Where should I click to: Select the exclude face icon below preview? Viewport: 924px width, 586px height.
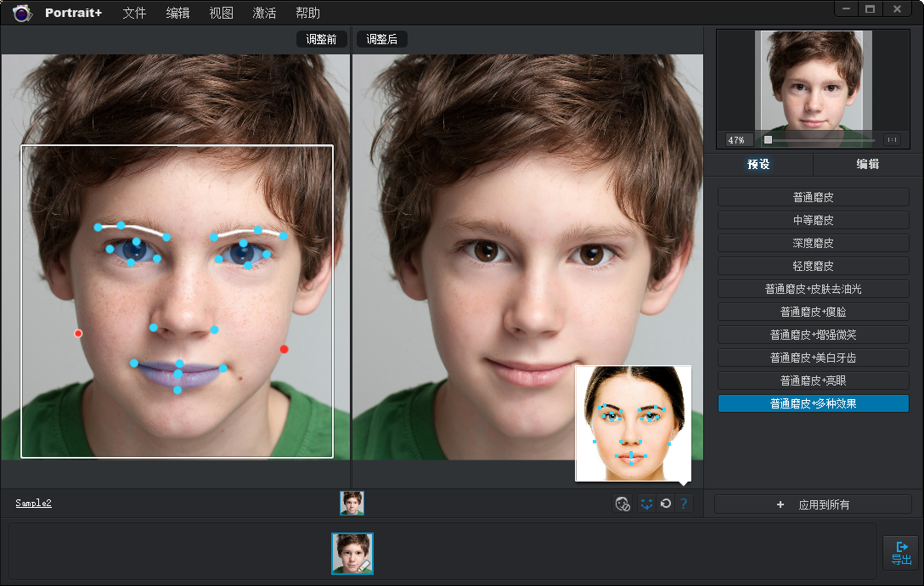tap(621, 503)
